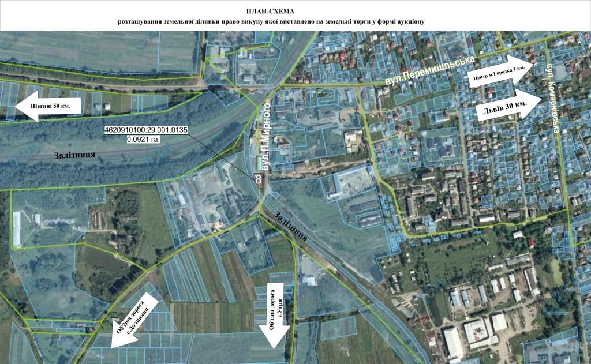Click the ПЛАН-СХЕМА title heading
Viewport: 591px width, 364px height.
point(270,11)
